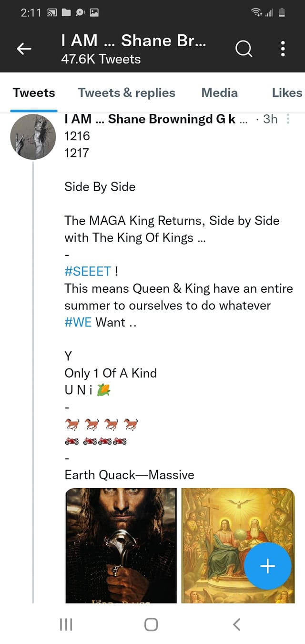Tap the compose tweet plus button
Image resolution: width=305 pixels, height=644 pixels.
tap(267, 566)
